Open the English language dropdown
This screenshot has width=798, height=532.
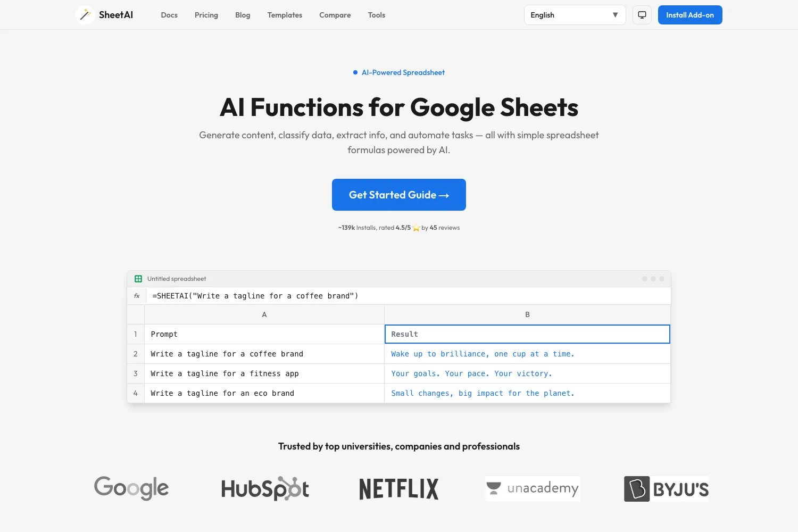575,15
